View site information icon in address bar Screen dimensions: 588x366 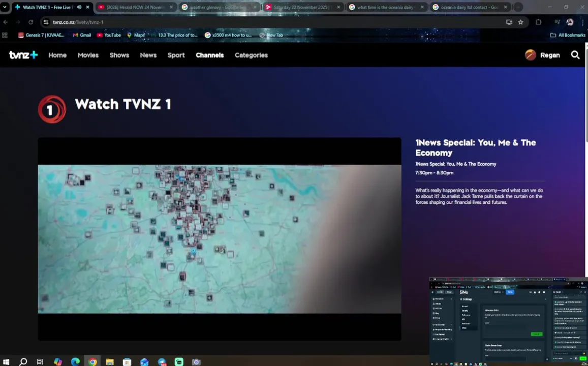click(46, 22)
